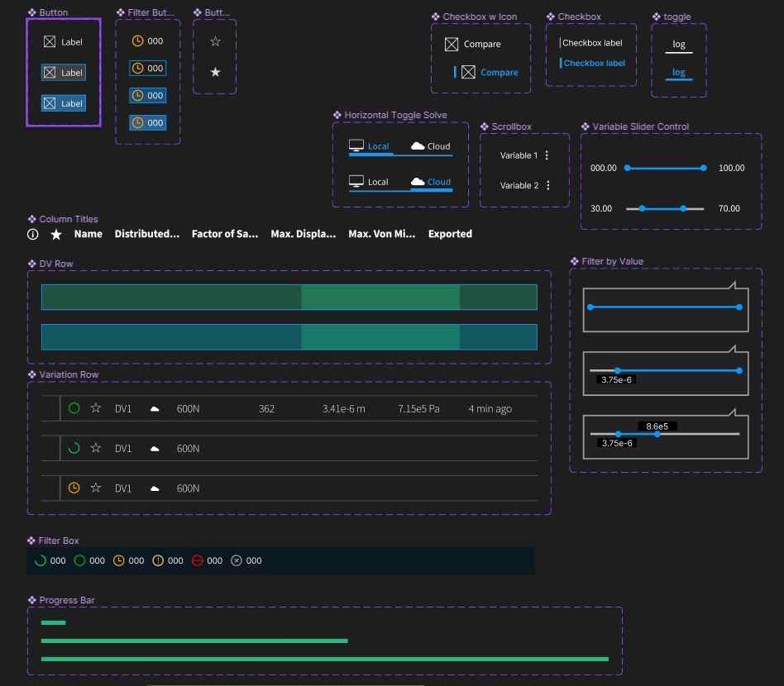Viewport: 784px width, 686px height.
Task: Click the cloud icon next to DV1
Action: [154, 408]
